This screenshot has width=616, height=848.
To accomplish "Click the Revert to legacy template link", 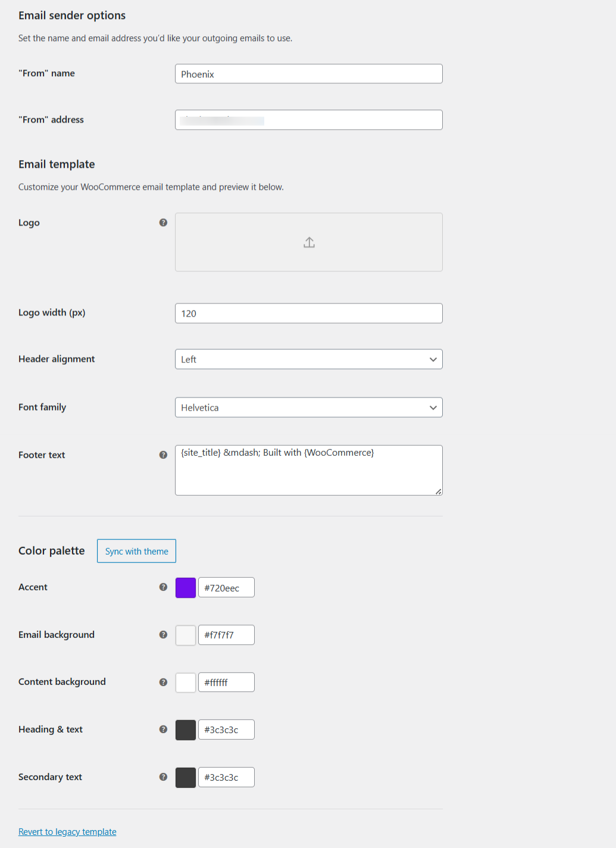I will pyautogui.click(x=67, y=831).
